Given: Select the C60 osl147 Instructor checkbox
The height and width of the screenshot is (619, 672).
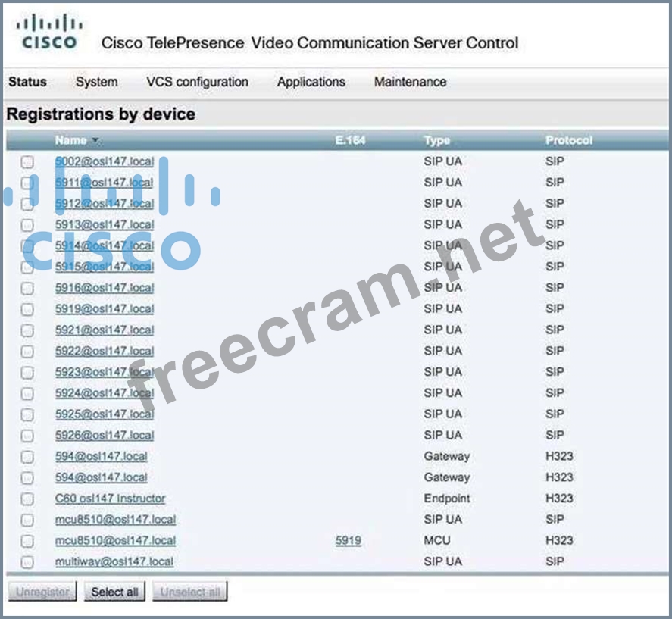Looking at the screenshot, I should coord(27,499).
